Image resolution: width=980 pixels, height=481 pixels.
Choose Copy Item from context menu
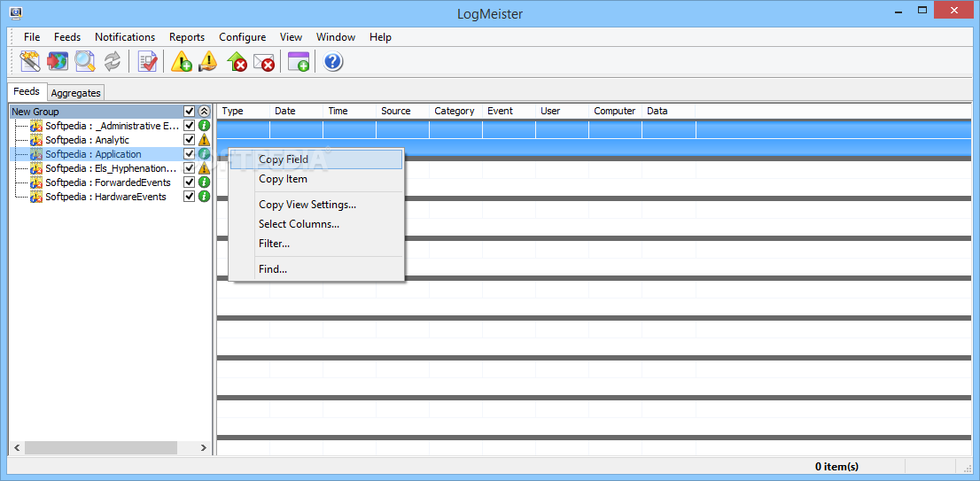point(316,179)
